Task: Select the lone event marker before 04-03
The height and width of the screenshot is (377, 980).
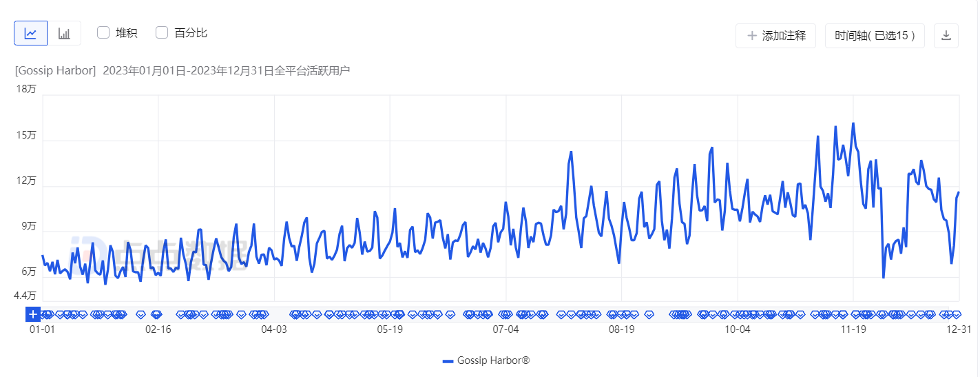Action: click(x=241, y=314)
